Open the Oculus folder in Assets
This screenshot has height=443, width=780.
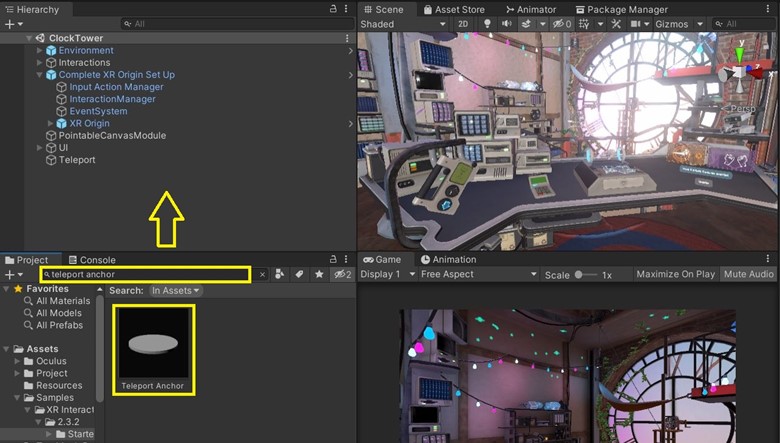pyautogui.click(x=51, y=361)
